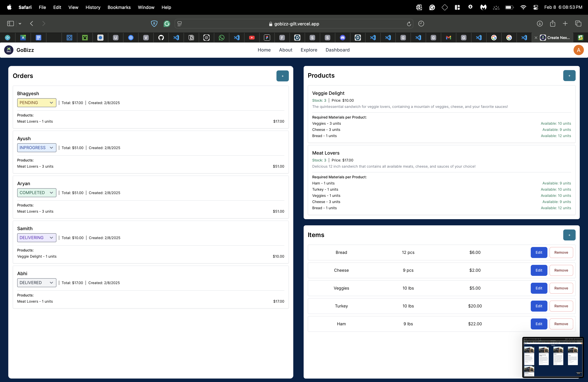588x382 pixels.
Task: Click the GoBizz logo icon
Action: (x=9, y=50)
